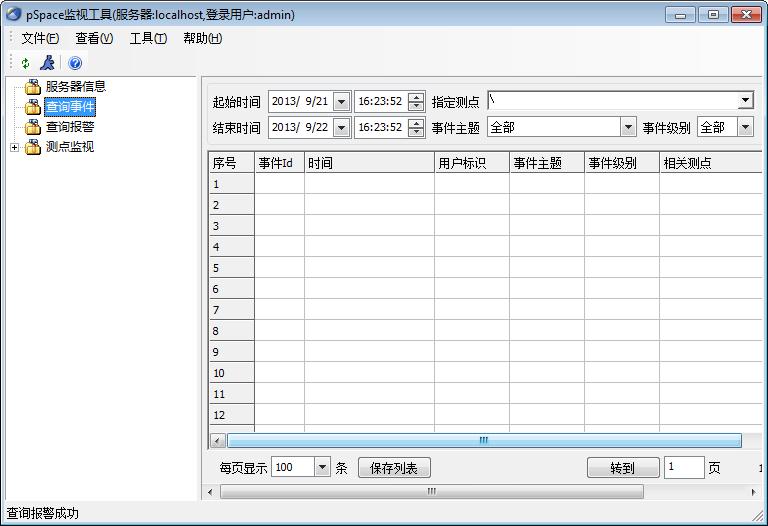Select the 服务器信息 tree node
The image size is (768, 526).
(75, 86)
